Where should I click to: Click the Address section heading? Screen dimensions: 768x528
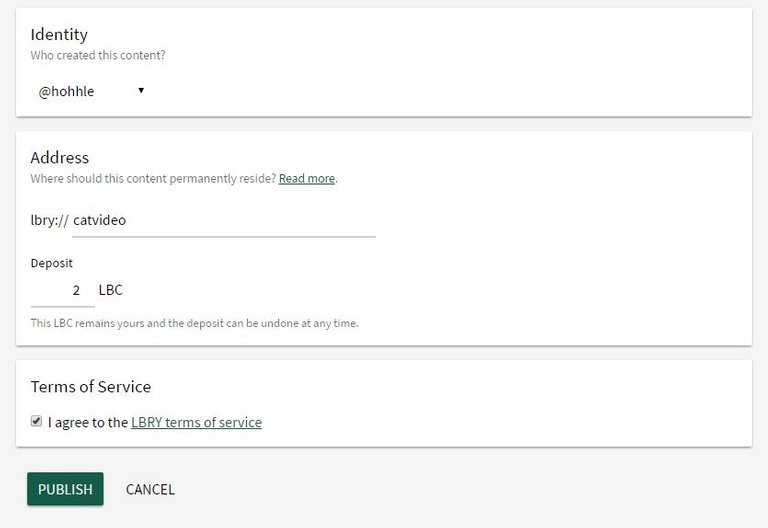coord(60,157)
